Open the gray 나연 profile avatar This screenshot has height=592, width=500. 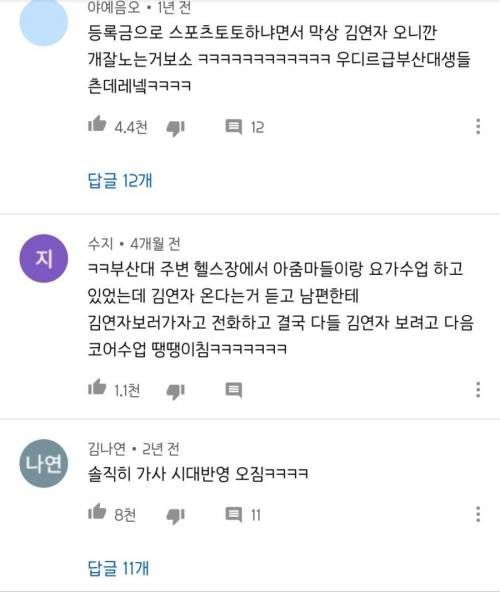coord(44,463)
